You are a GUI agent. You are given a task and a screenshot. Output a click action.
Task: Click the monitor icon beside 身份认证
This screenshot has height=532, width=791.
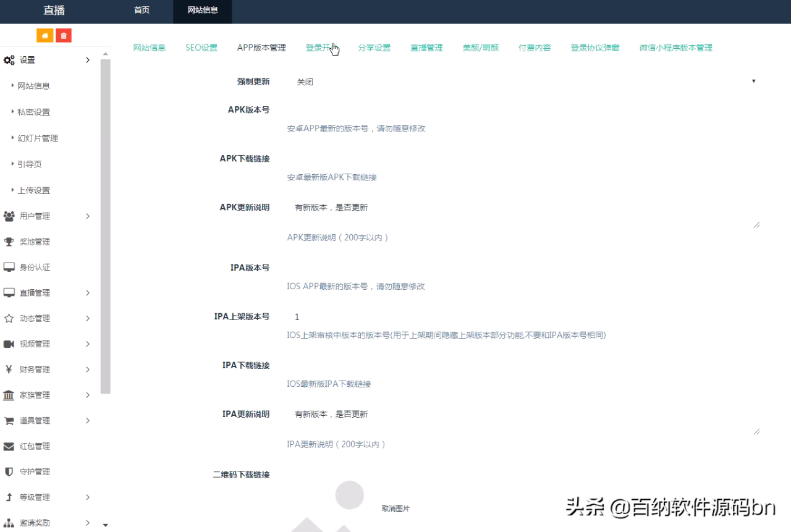point(9,268)
